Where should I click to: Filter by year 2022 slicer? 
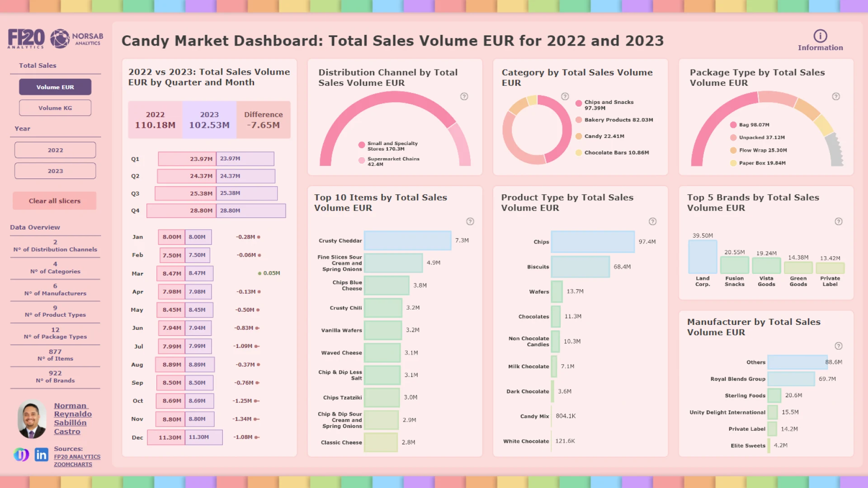tap(55, 150)
